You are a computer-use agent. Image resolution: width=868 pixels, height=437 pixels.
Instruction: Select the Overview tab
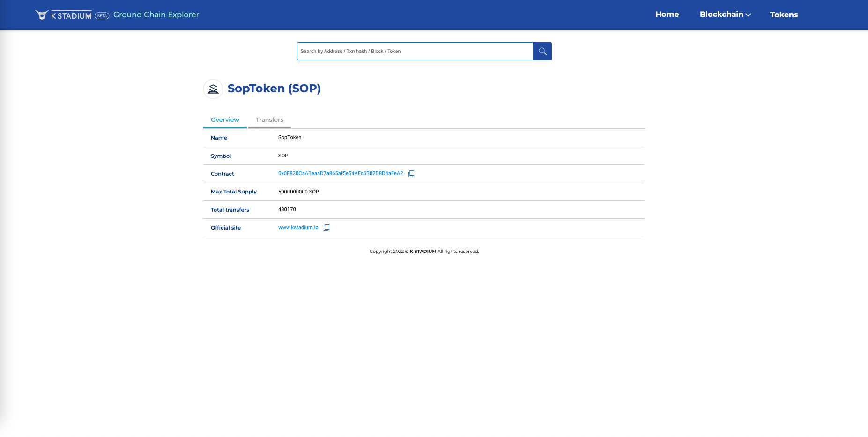coord(225,120)
